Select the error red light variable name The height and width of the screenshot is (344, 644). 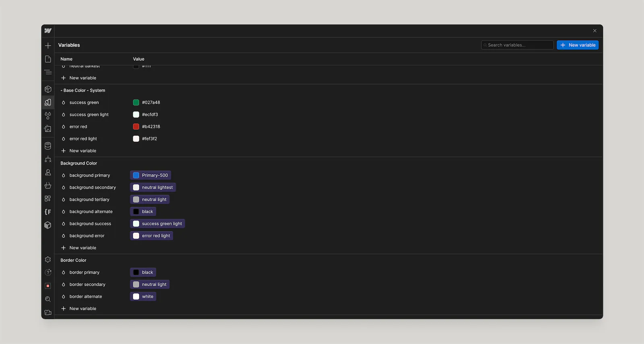(83, 139)
